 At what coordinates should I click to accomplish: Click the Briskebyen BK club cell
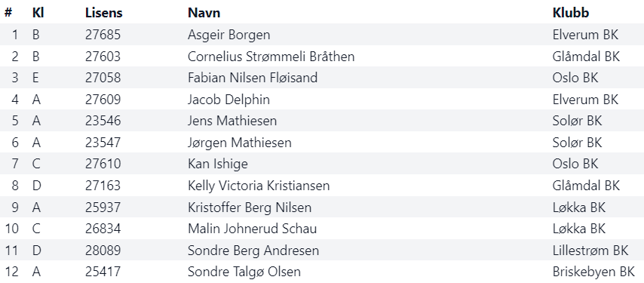pos(593,272)
